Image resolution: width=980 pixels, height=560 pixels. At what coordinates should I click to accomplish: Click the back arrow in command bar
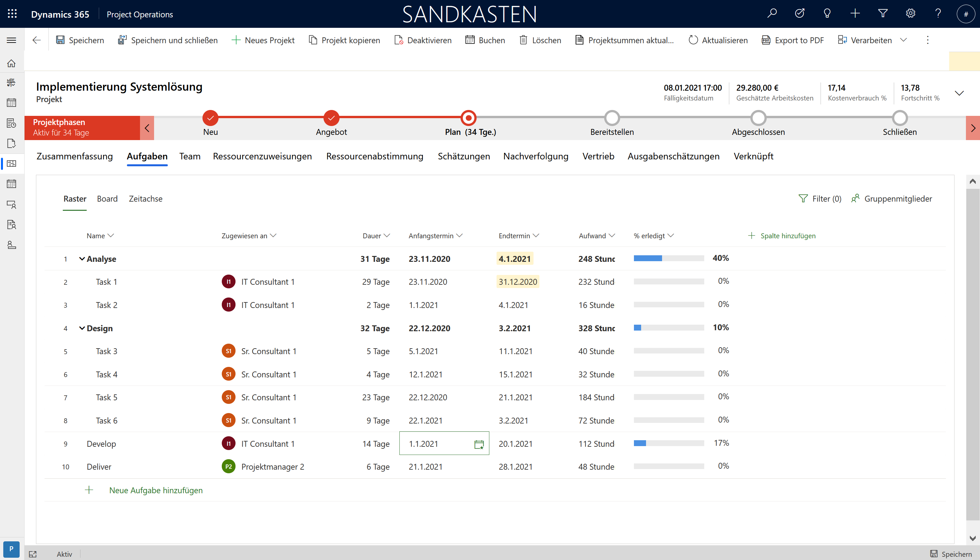pos(37,40)
